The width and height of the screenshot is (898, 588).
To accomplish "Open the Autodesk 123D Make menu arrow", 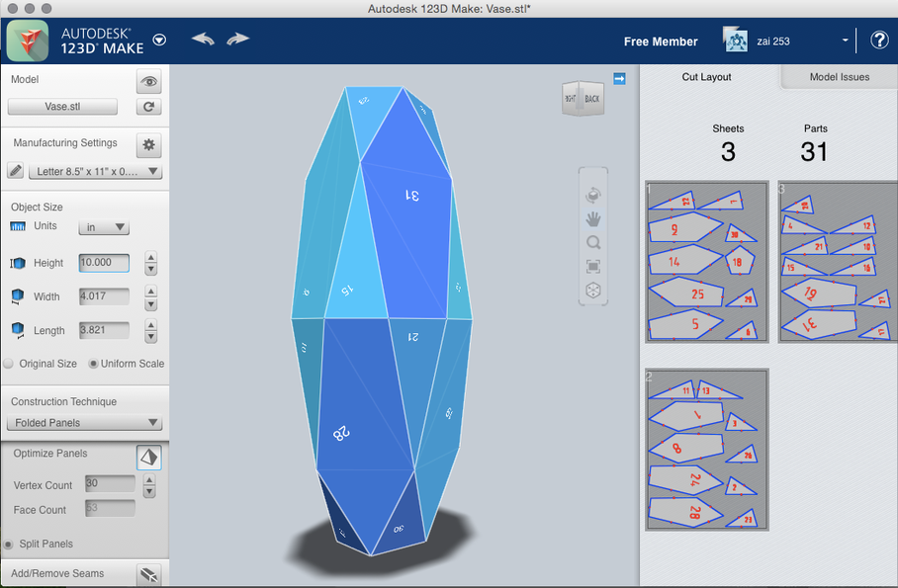I will [160, 41].
